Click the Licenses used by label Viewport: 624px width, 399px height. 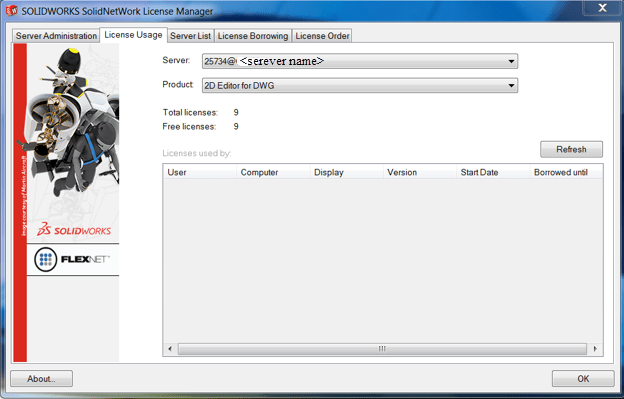click(x=197, y=153)
